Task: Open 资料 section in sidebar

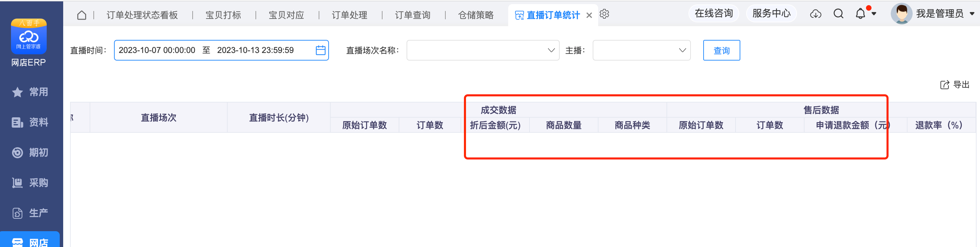Action: coord(30,122)
